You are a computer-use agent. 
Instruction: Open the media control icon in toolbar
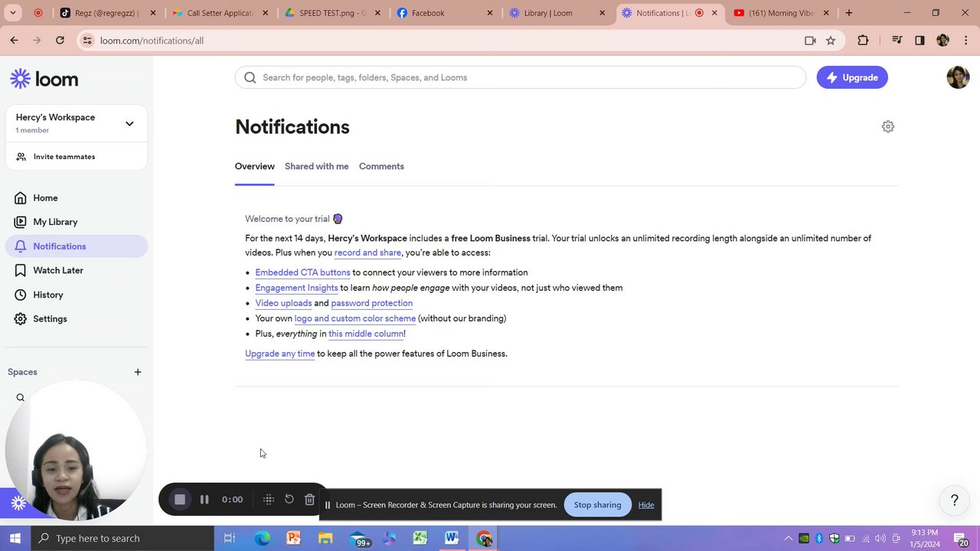tap(897, 41)
